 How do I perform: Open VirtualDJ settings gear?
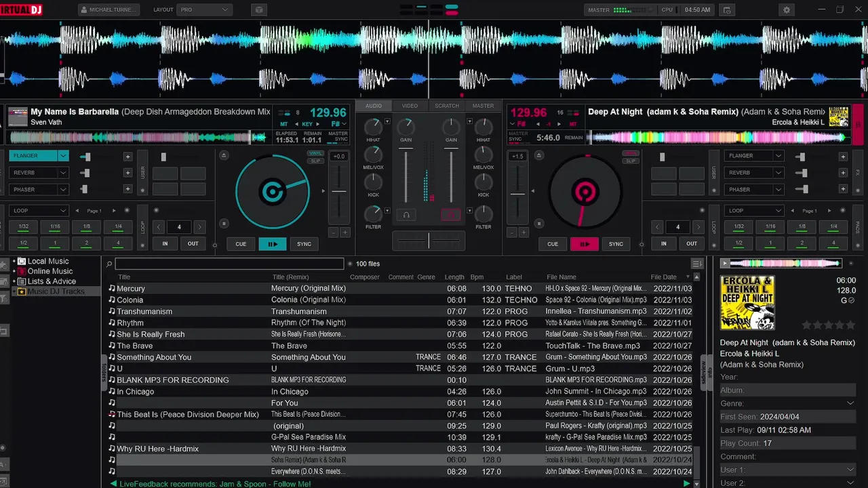[x=787, y=10]
